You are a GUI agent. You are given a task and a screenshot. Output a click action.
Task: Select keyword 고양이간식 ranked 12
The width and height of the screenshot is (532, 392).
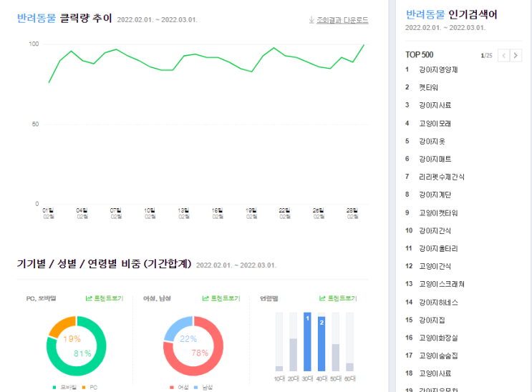(435, 266)
